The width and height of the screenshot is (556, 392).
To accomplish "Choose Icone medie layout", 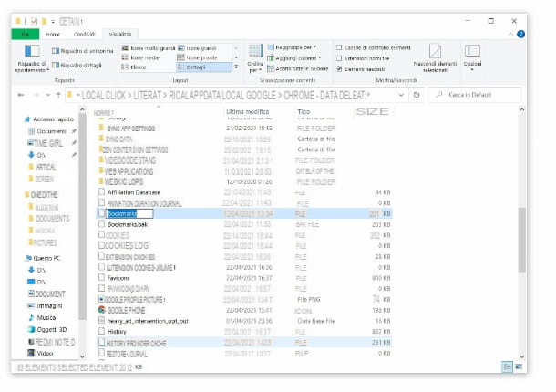I will 140,57.
